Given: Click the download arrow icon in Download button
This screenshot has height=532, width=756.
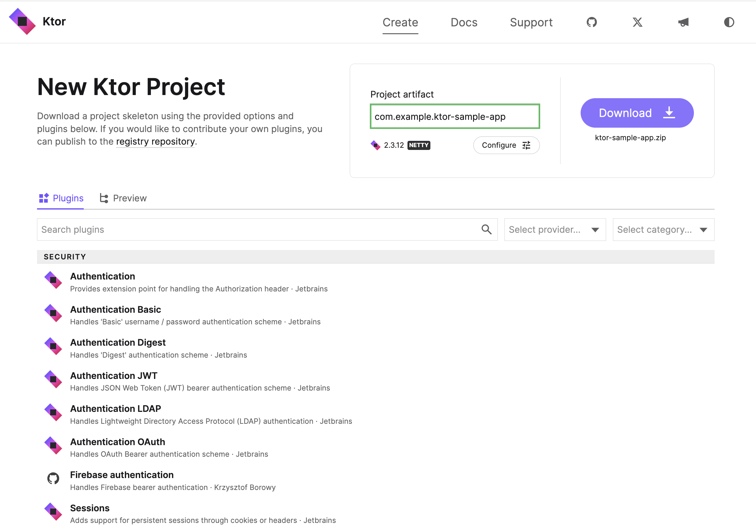Looking at the screenshot, I should pos(669,113).
